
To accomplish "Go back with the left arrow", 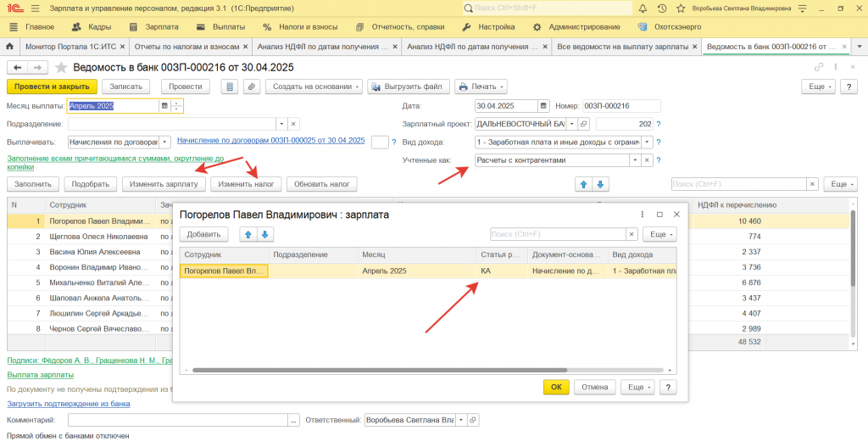I will (x=17, y=68).
